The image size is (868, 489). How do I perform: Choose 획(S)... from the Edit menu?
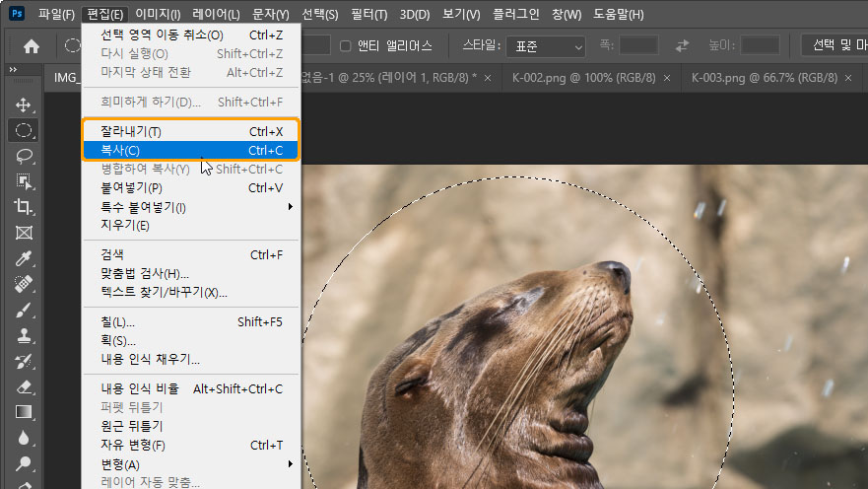pyautogui.click(x=191, y=340)
